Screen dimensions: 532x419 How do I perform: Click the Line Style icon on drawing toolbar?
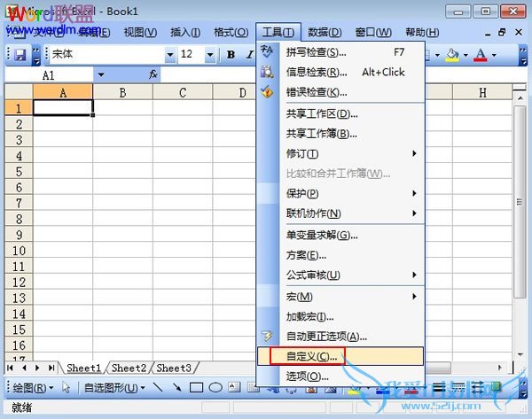[439, 387]
